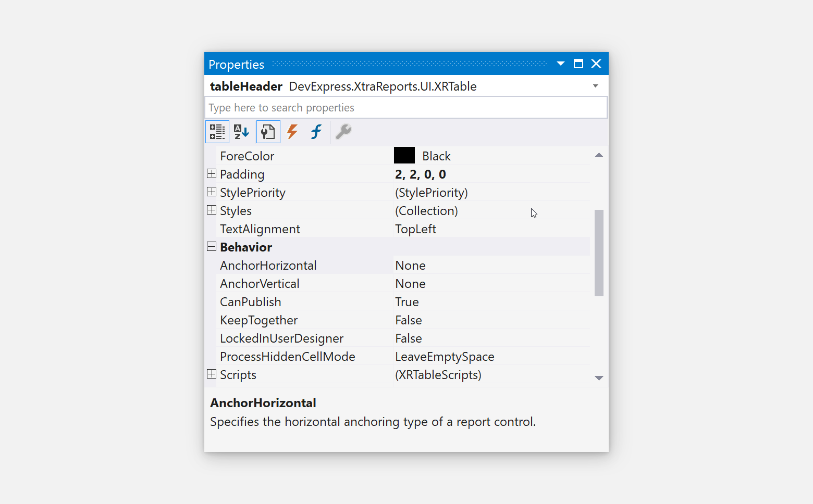Click the black ForeColor swatch
813x504 pixels.
tap(404, 155)
